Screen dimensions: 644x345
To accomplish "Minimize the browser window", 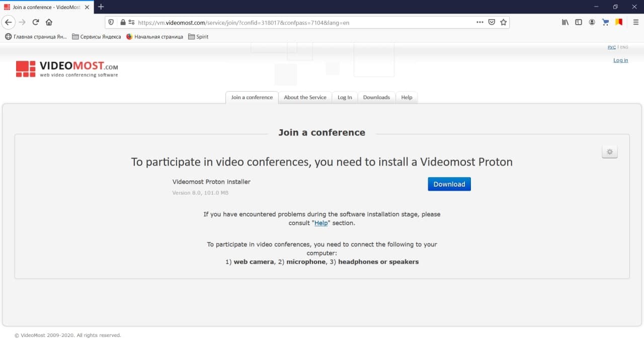I will point(595,7).
